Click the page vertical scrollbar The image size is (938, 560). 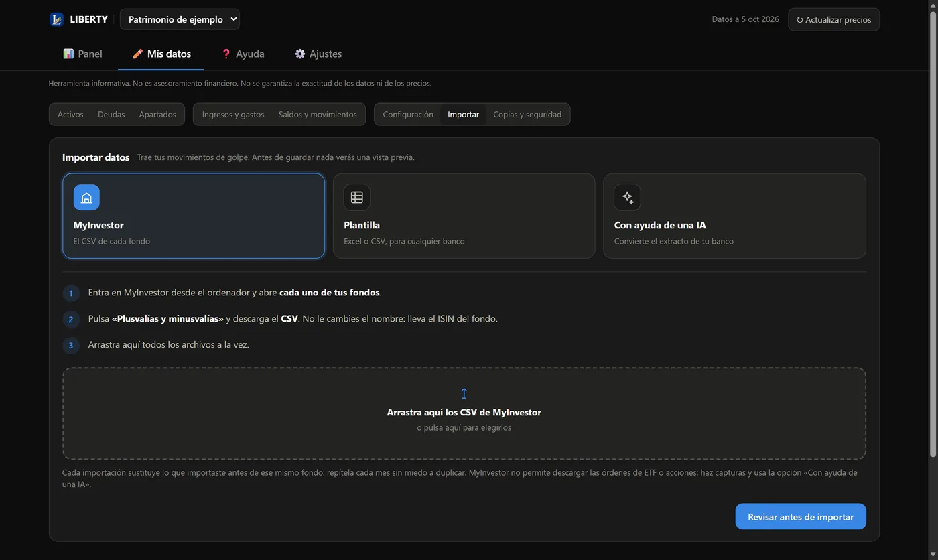click(x=932, y=234)
